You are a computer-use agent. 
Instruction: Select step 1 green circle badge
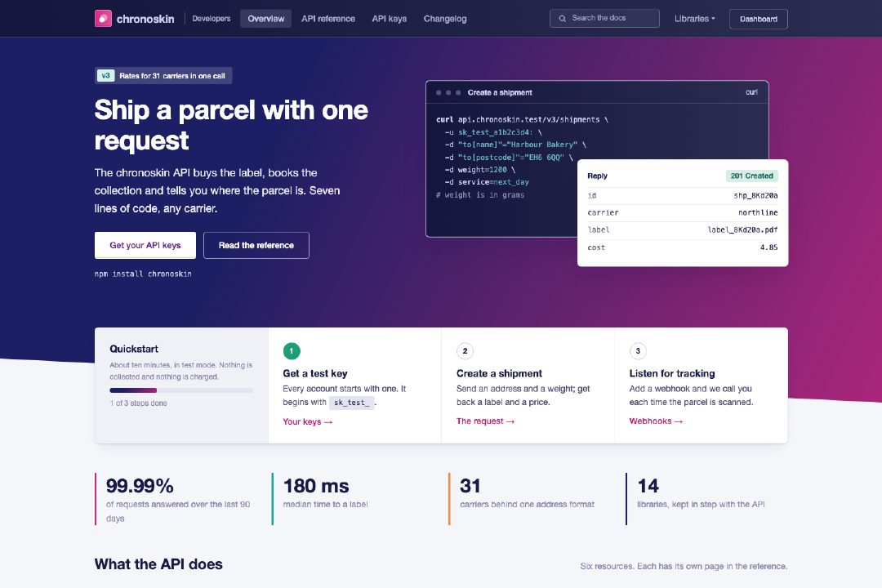tap(292, 351)
